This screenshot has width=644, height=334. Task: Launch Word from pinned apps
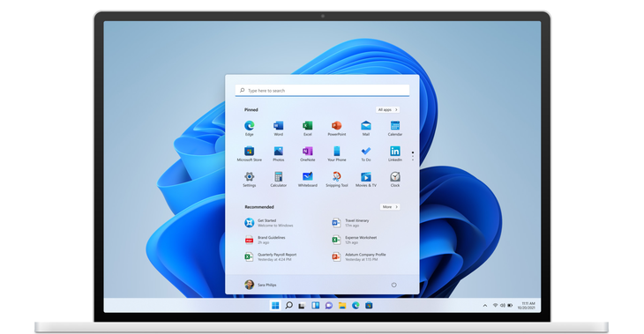tap(279, 128)
